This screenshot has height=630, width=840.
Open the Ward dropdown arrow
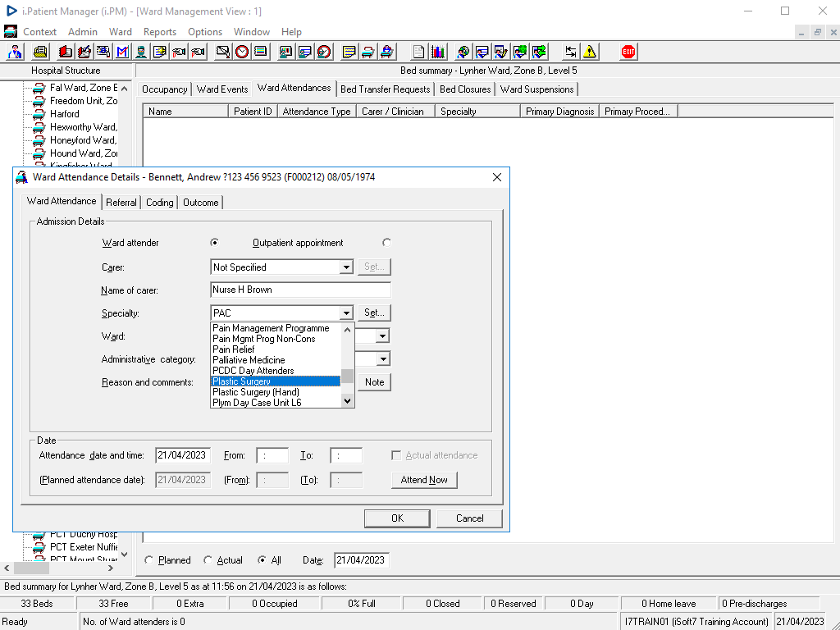tap(382, 336)
